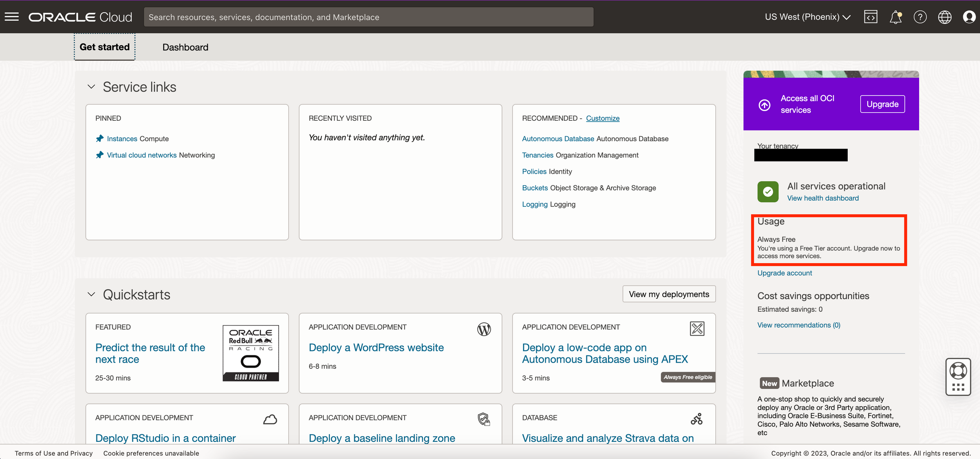Click the green services operational checkmark
The height and width of the screenshot is (459, 980).
[x=768, y=192]
